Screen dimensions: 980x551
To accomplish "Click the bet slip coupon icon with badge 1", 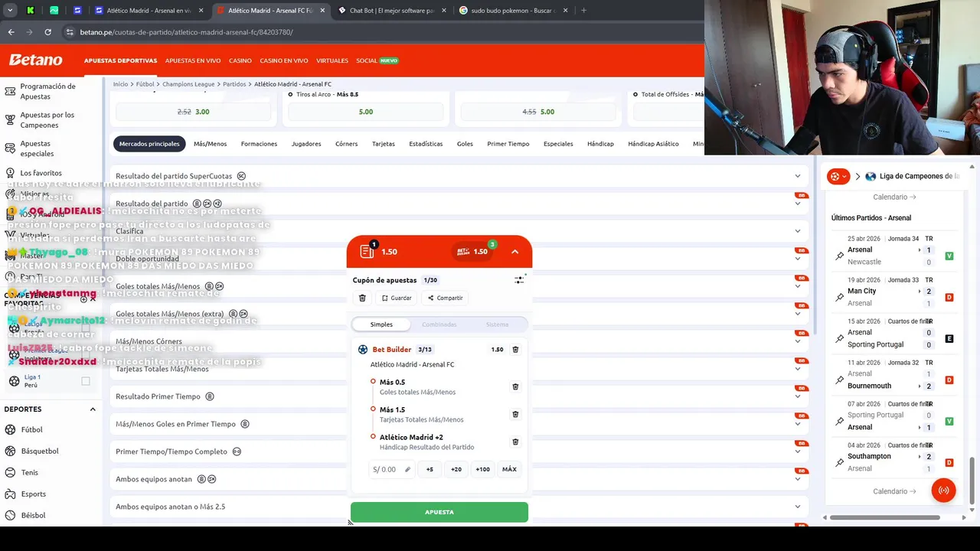I will [x=367, y=251].
